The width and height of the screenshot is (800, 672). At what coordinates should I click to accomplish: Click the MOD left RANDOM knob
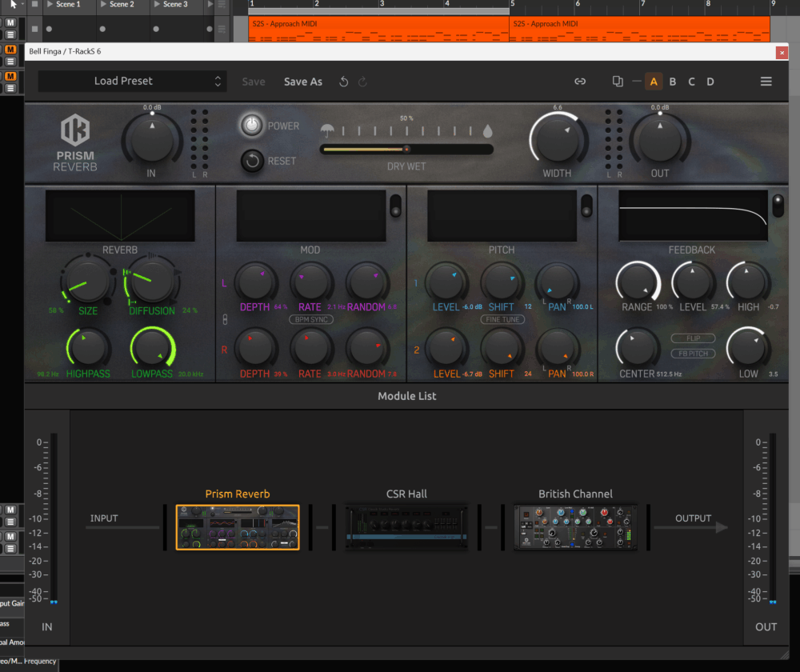[x=366, y=282]
